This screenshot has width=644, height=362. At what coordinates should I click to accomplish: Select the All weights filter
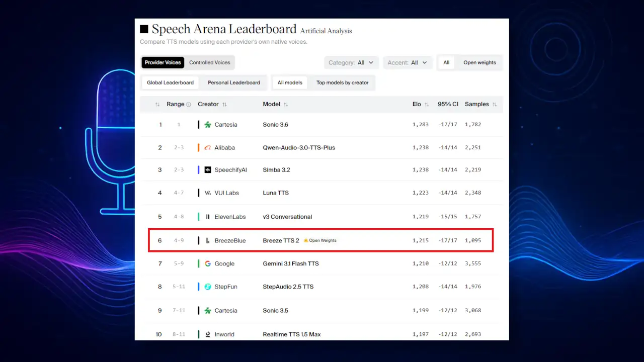pyautogui.click(x=446, y=63)
